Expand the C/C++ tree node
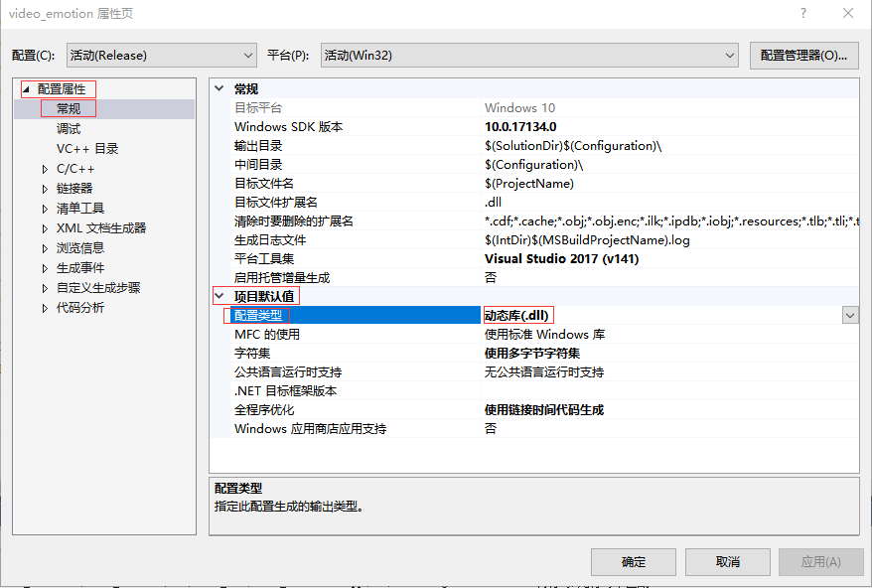 click(x=45, y=169)
